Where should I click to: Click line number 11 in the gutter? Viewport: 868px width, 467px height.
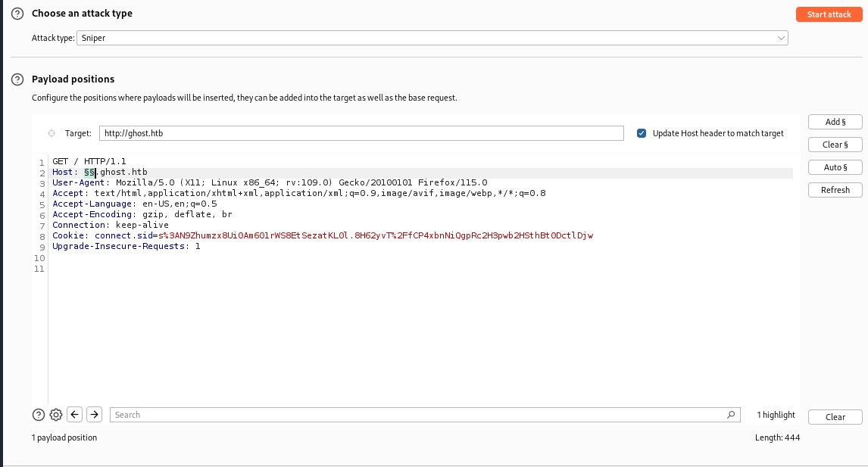[39, 269]
